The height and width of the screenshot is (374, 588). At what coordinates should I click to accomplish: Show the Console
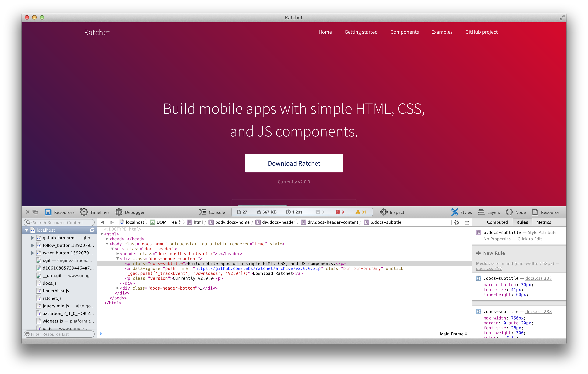coord(212,212)
